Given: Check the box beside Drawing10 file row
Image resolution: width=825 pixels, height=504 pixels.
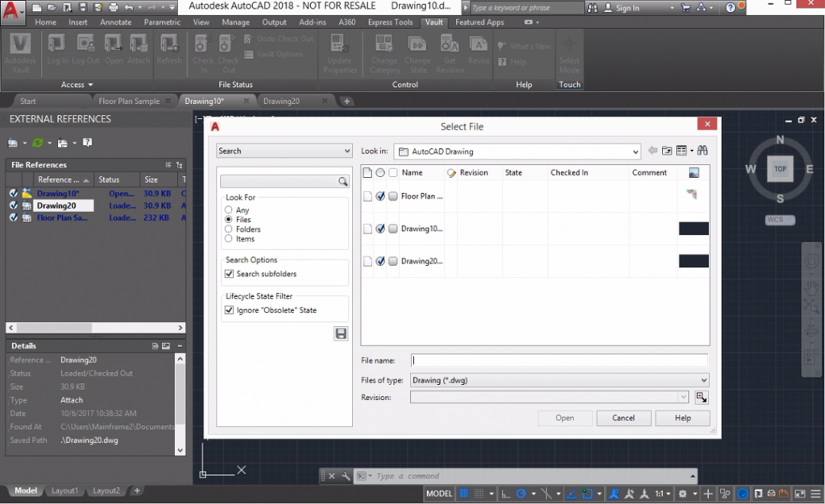Looking at the screenshot, I should [393, 229].
